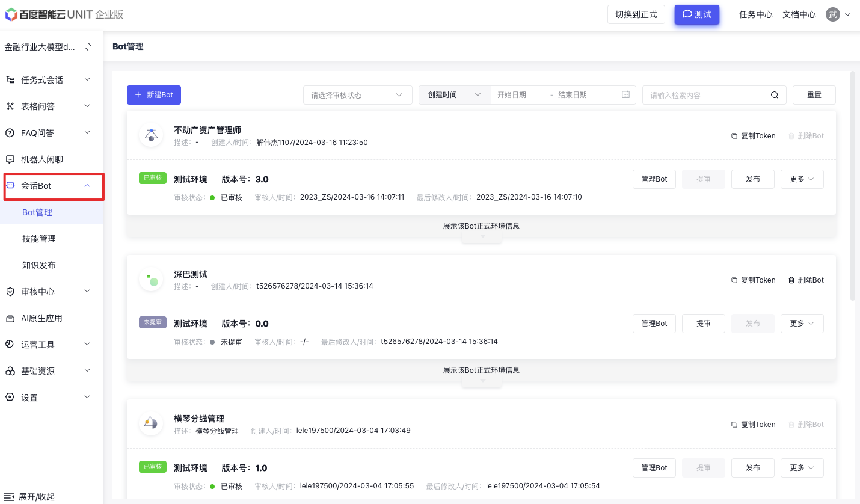Click the 审核中心 shield icon
The image size is (860, 504).
tap(10, 292)
